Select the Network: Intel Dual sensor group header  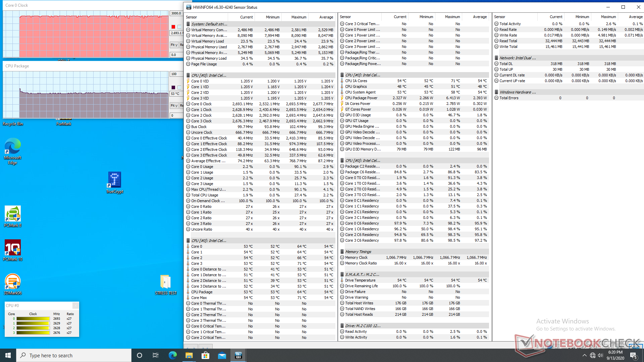(x=517, y=58)
